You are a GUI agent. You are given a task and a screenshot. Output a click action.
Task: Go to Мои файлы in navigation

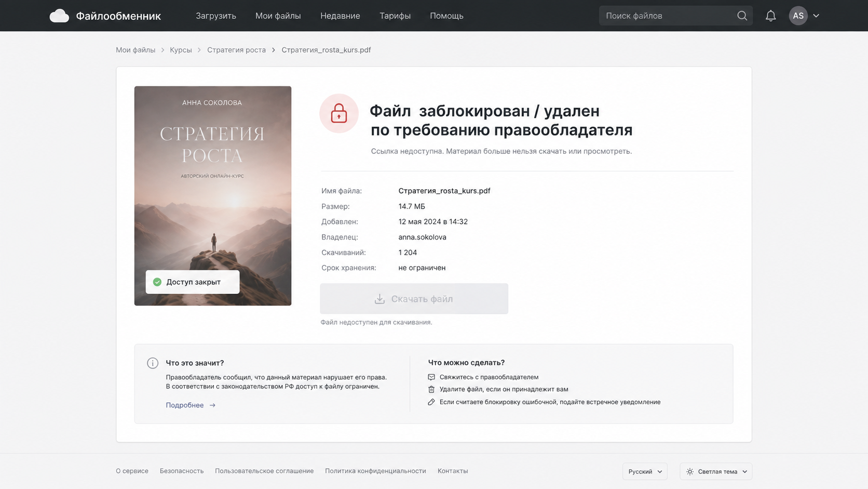coord(278,16)
